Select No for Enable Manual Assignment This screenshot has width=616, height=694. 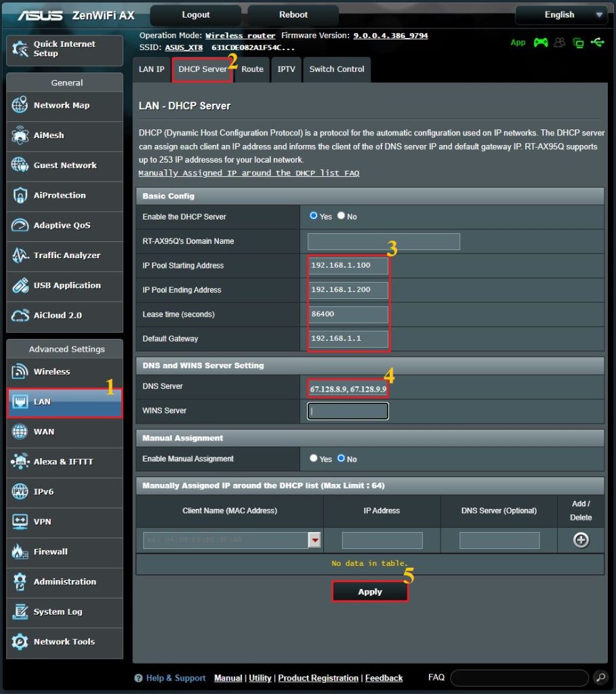[x=341, y=459]
